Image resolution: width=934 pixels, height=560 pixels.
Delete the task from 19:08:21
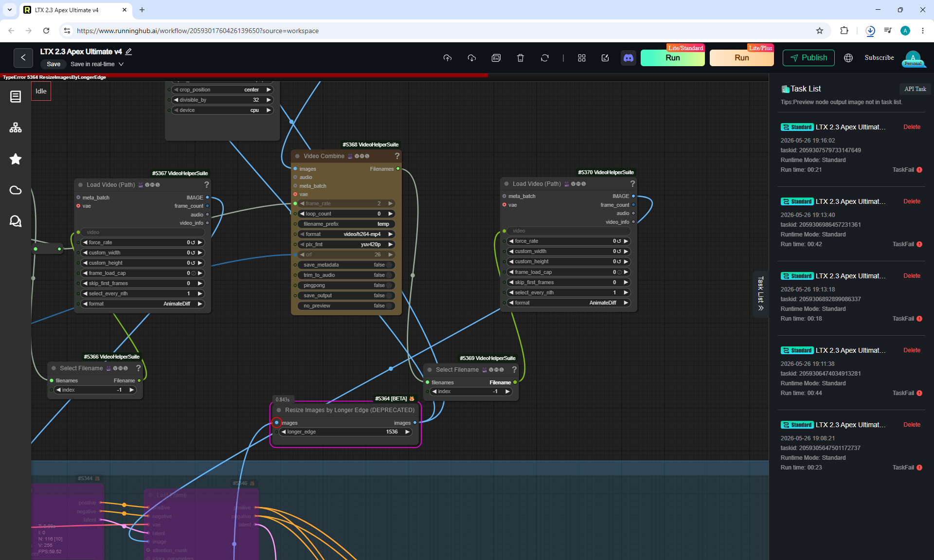coord(912,425)
